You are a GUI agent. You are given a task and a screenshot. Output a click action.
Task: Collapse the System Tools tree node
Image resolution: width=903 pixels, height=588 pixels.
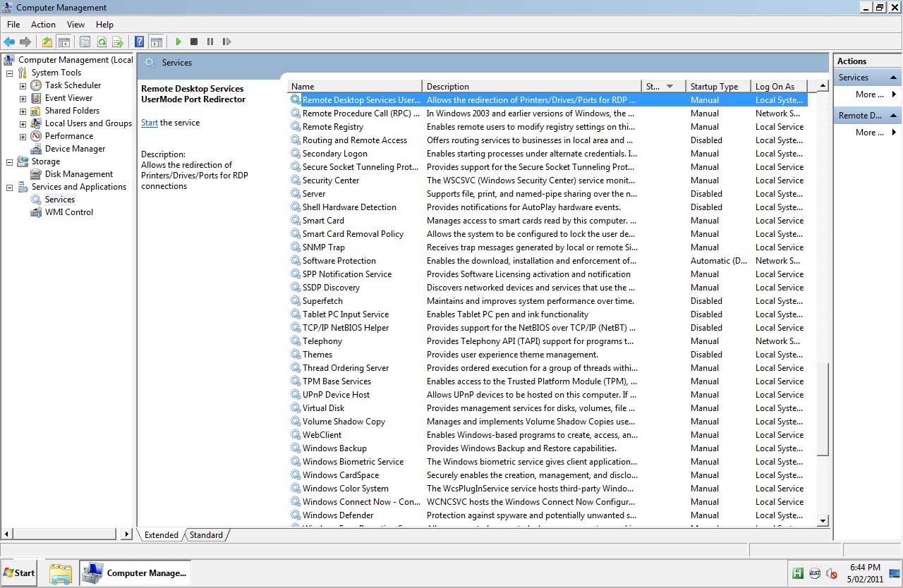click(x=10, y=73)
